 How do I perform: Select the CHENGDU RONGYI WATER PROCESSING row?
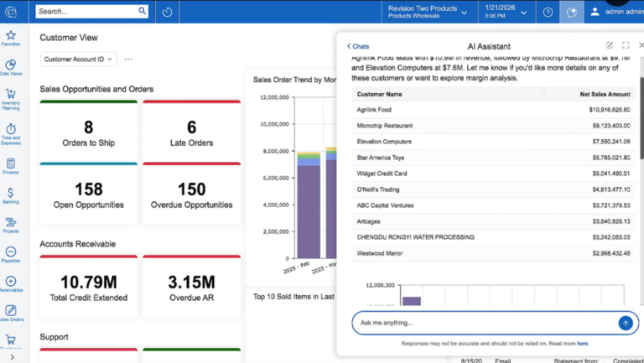pyautogui.click(x=494, y=237)
